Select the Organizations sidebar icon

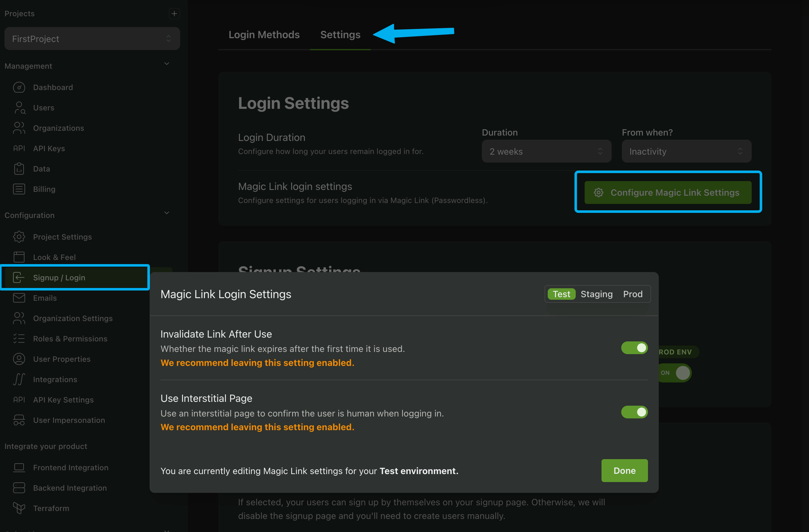(x=19, y=128)
